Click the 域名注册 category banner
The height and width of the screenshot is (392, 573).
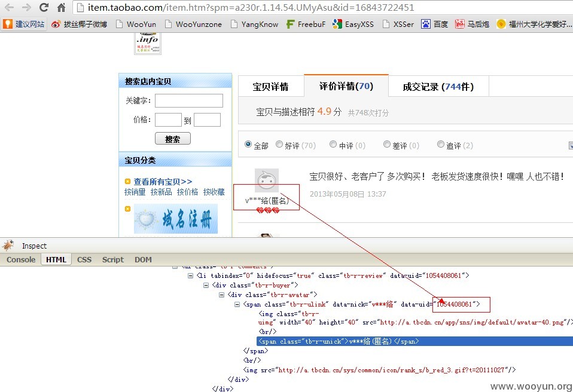click(176, 219)
